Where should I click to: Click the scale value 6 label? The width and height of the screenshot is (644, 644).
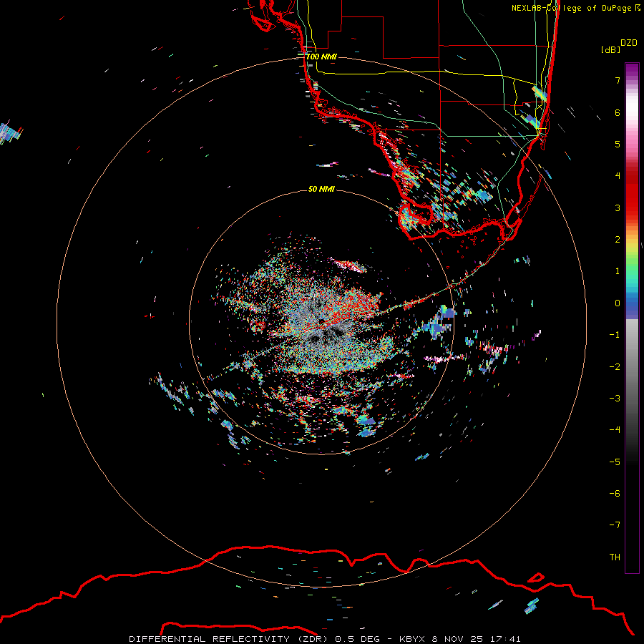(618, 112)
